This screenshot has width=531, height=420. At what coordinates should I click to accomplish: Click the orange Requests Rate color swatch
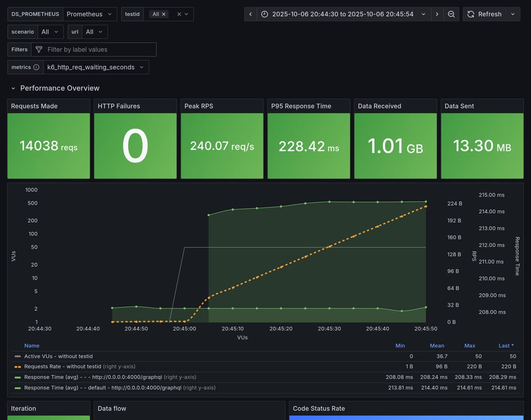coord(18,366)
